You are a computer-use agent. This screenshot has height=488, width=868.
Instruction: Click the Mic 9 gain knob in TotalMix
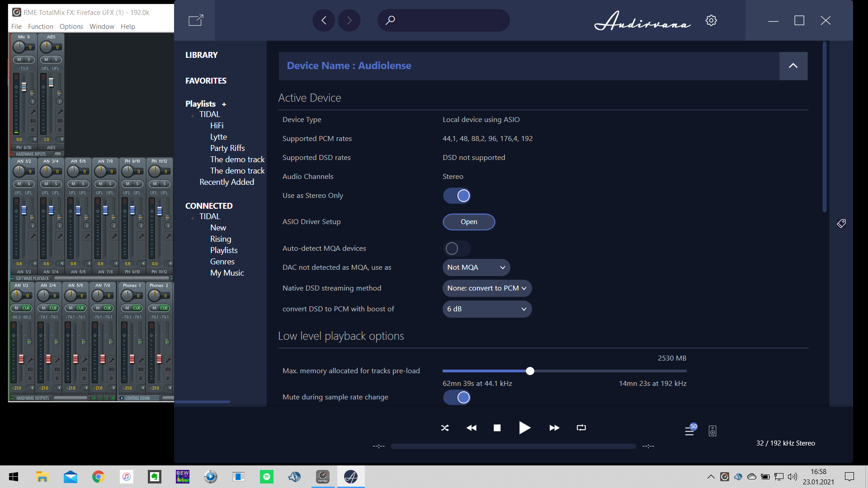(19, 47)
